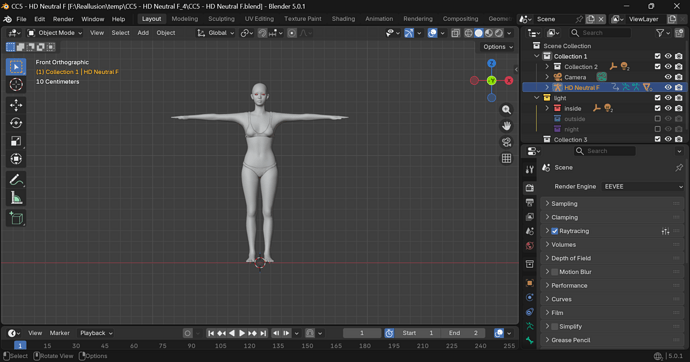Viewport: 690px width, 362px height.
Task: Click the viewport zoom magnifier icon
Action: [506, 110]
